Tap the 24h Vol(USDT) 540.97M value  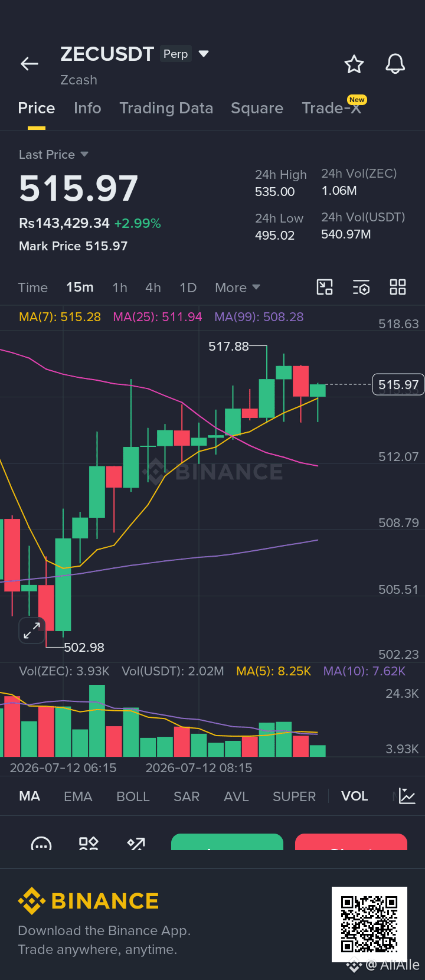point(346,234)
